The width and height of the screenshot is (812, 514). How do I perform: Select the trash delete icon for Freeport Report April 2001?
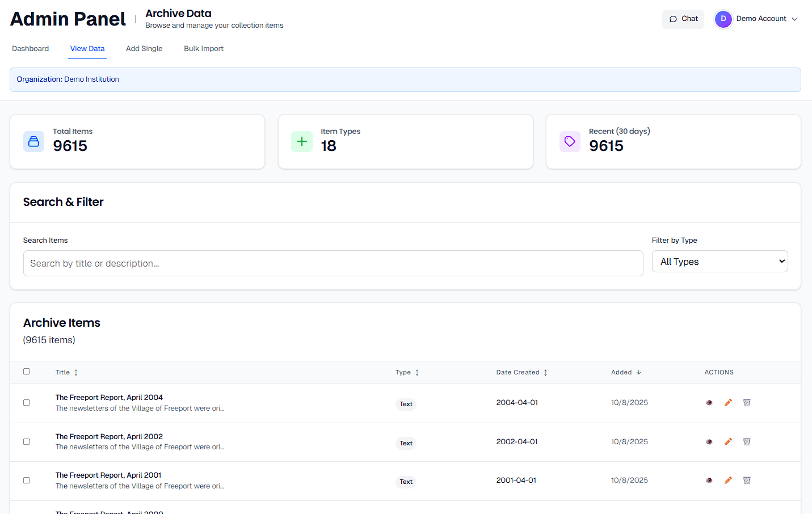coord(747,480)
